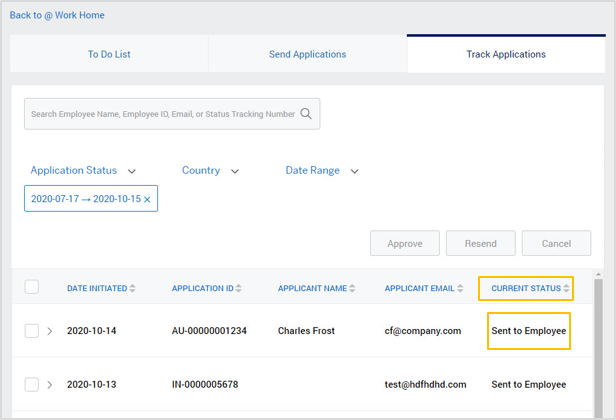Sort by Current Status column arrows
616x420 pixels.
click(566, 289)
